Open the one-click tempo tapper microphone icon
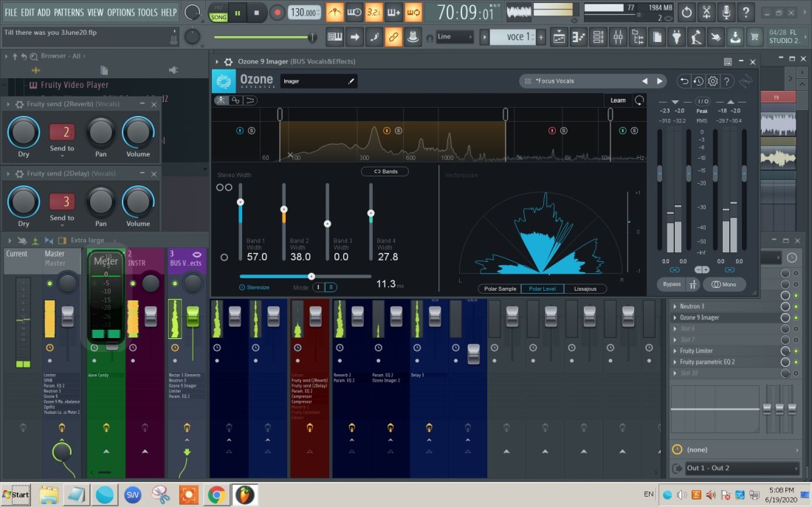 click(x=726, y=13)
